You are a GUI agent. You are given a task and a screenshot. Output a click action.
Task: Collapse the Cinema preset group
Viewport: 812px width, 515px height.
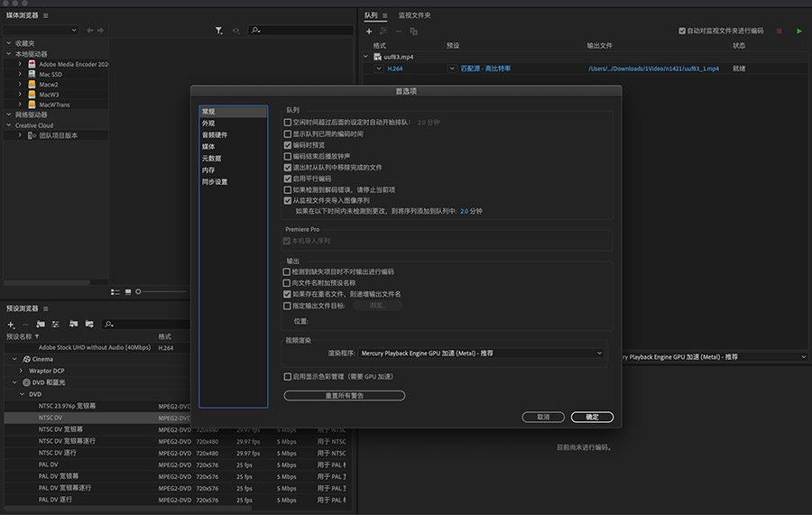coord(14,359)
